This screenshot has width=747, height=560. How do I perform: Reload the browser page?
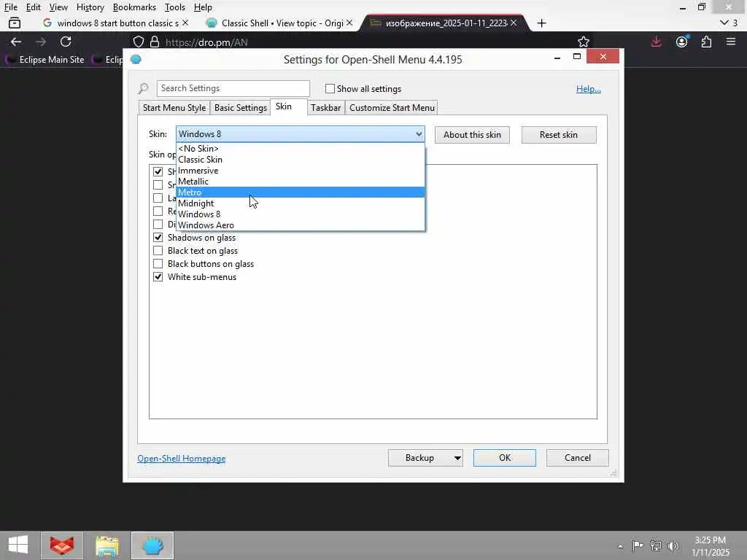coord(66,42)
